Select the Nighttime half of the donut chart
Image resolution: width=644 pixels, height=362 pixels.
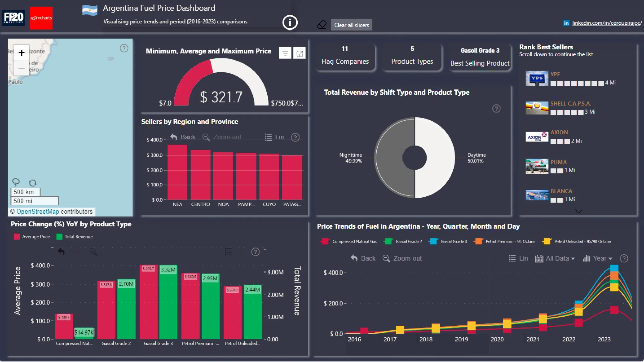click(x=389, y=158)
